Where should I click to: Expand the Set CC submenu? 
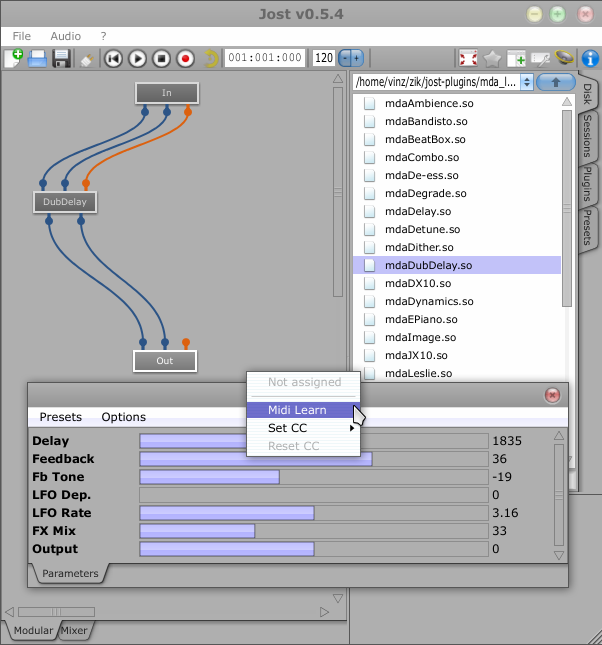click(303, 428)
